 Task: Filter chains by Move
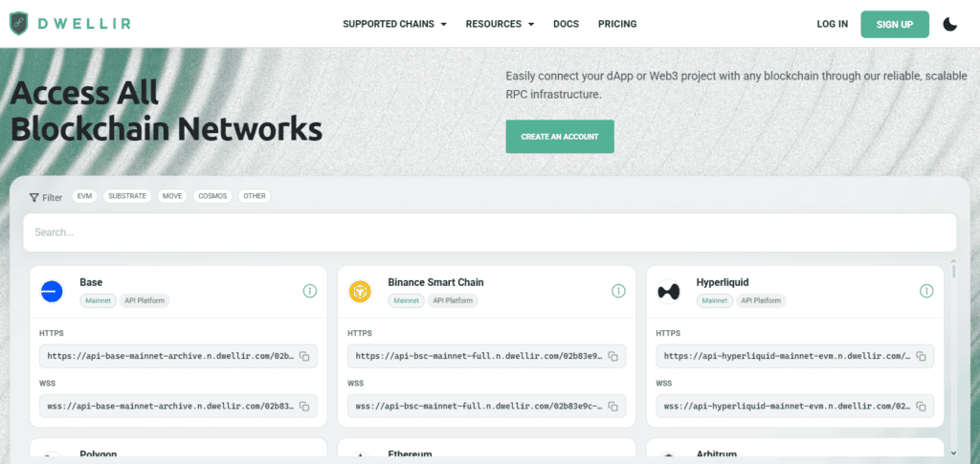172,196
